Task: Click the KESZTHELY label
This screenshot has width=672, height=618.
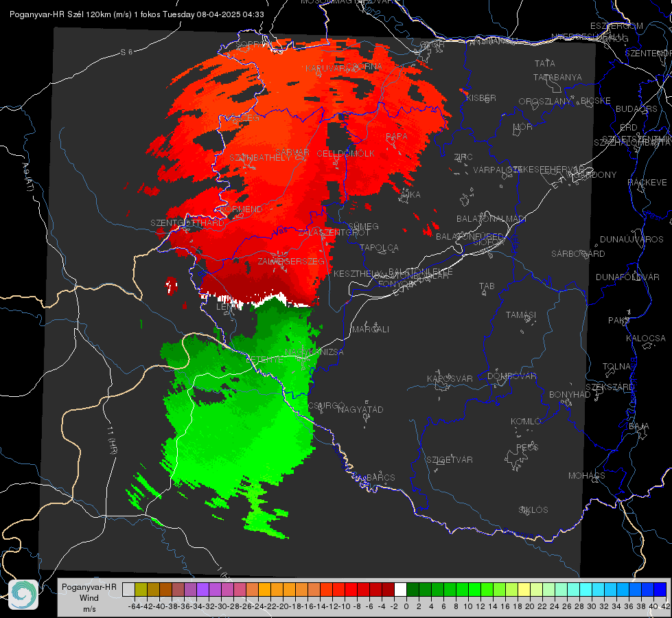Action: tap(358, 273)
